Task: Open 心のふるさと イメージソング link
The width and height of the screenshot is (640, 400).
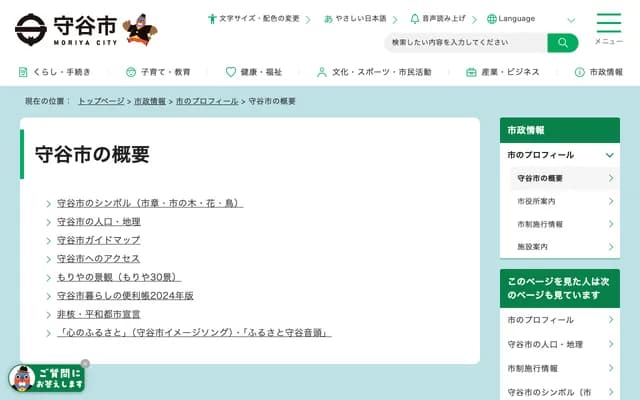Action: coord(194,333)
